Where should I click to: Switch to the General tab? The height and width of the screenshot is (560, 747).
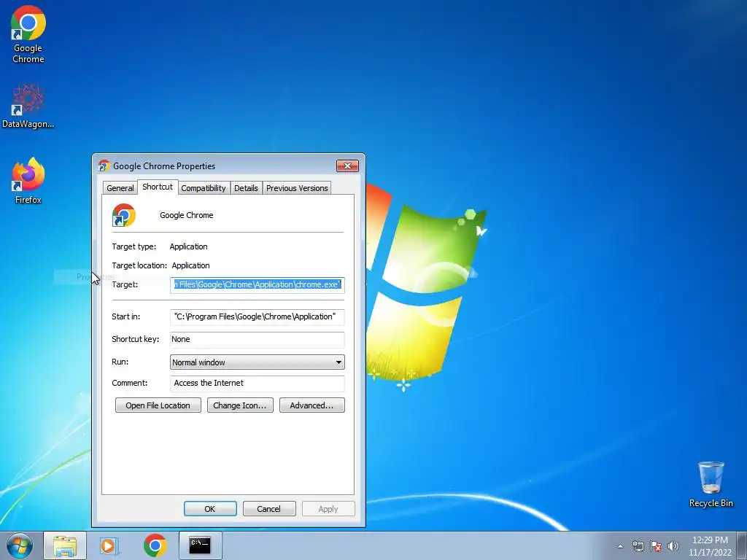tap(120, 188)
